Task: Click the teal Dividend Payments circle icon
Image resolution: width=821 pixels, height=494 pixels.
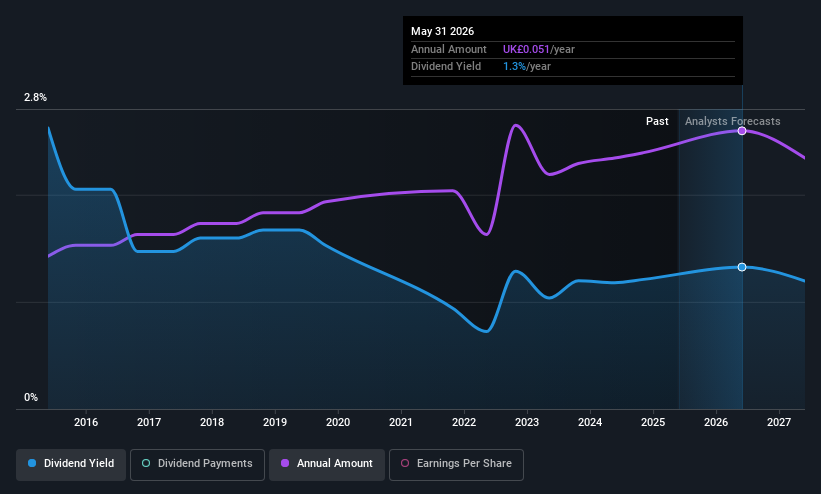Action: (x=146, y=464)
